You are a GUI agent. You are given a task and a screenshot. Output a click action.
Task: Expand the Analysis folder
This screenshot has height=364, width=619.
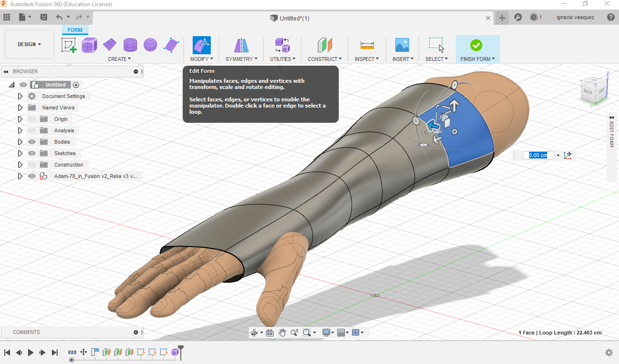(x=20, y=130)
